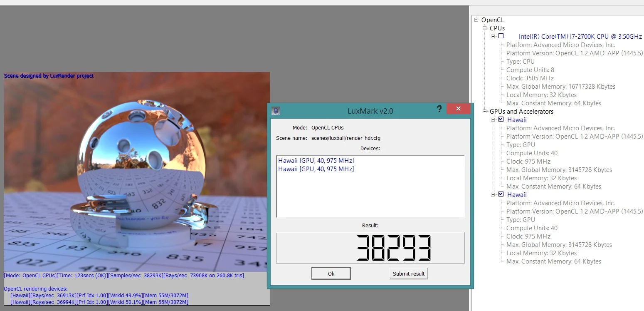This screenshot has width=644, height=311.
Task: Click the Hawaii row with Rays/sec 36913K
Action: [x=99, y=295]
